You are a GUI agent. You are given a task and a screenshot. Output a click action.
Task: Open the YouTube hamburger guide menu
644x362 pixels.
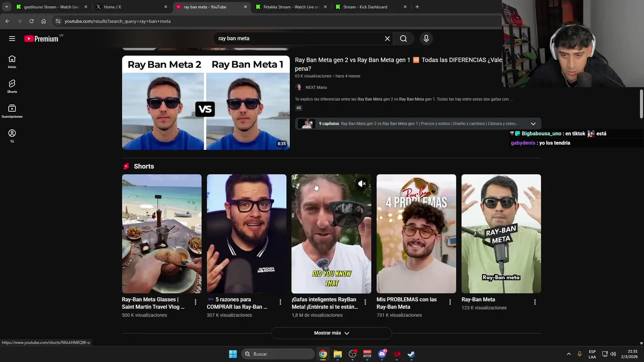pyautogui.click(x=12, y=39)
